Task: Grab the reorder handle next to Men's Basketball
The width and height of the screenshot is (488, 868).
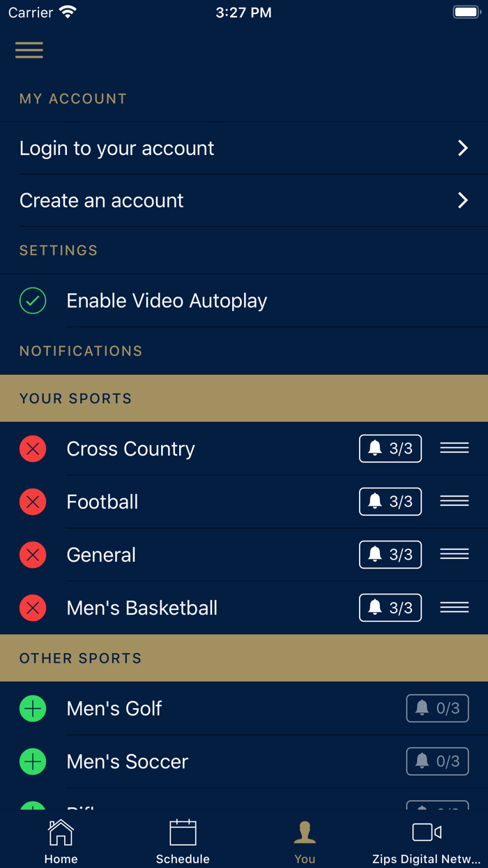Action: tap(454, 608)
